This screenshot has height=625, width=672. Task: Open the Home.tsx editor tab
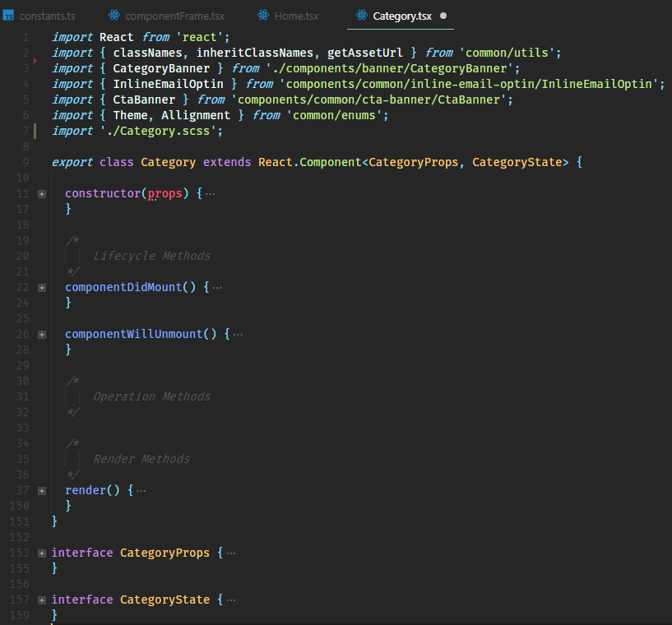(297, 16)
